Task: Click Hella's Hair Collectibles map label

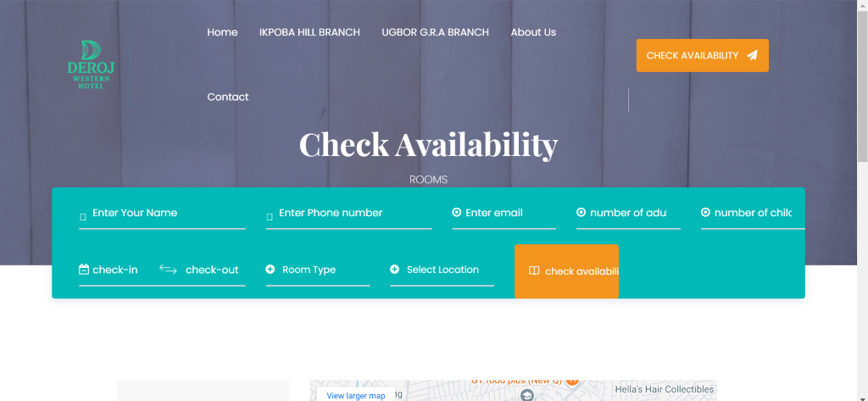Action: 665,389
